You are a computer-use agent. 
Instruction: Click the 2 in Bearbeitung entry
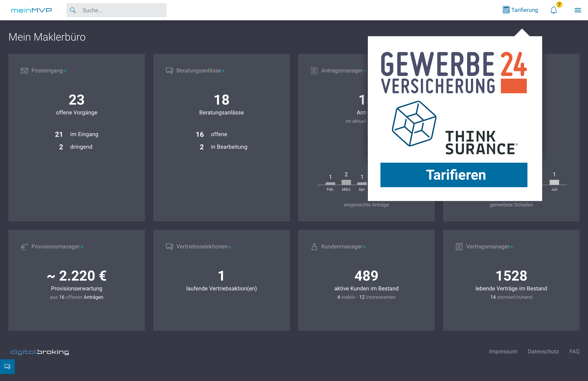[x=223, y=147]
